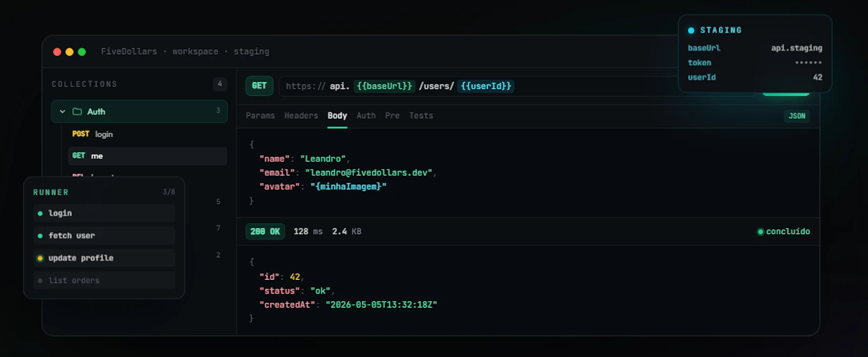Screen dimensions: 868x357
Task: Click the red close window button
Action: pos(57,52)
